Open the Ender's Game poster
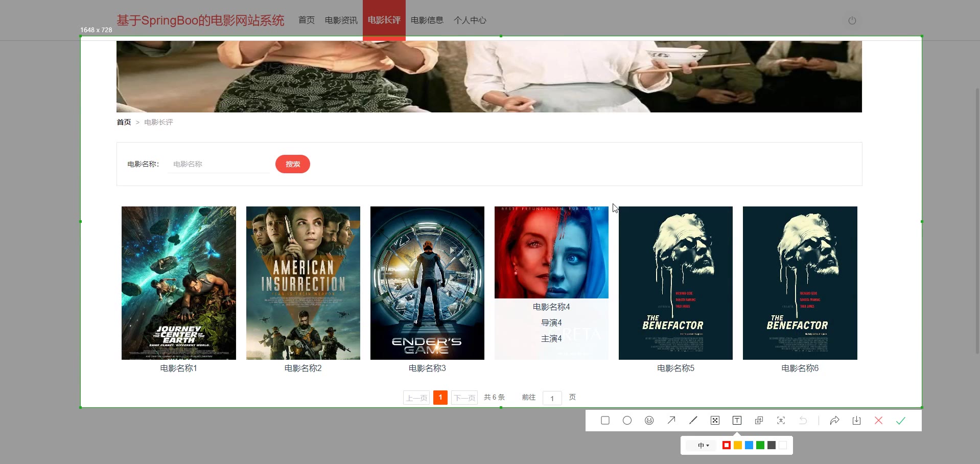This screenshot has height=464, width=980. click(427, 283)
